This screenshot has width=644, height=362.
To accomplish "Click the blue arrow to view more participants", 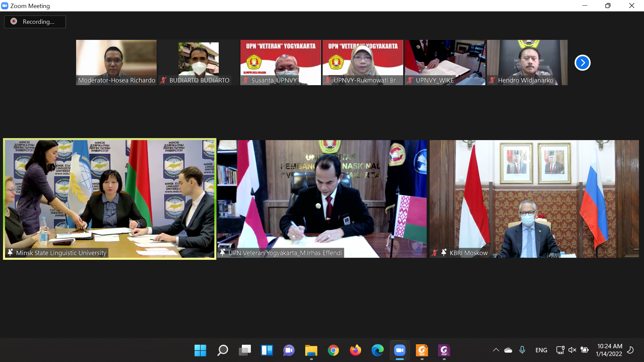I will coord(582,62).
